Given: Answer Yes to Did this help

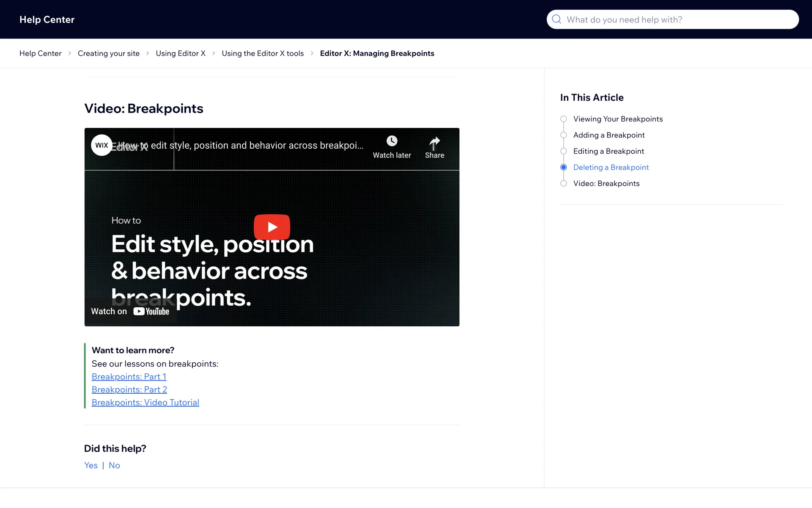Looking at the screenshot, I should pyautogui.click(x=91, y=465).
